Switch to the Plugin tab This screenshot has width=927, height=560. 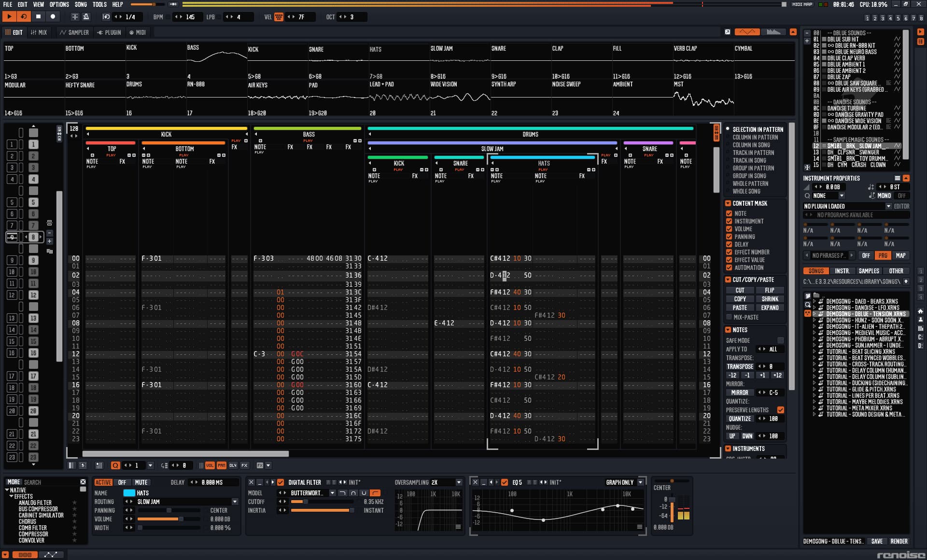click(x=109, y=32)
